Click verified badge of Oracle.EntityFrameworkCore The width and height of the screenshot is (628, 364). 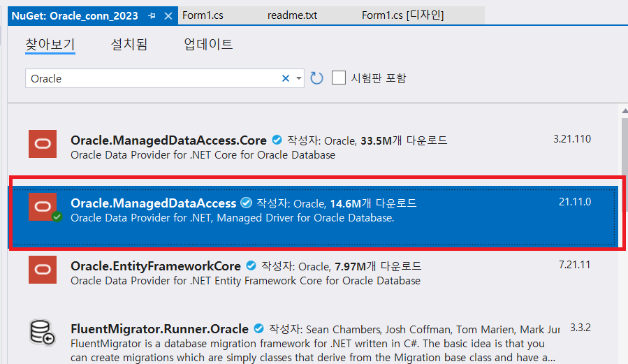click(x=251, y=265)
